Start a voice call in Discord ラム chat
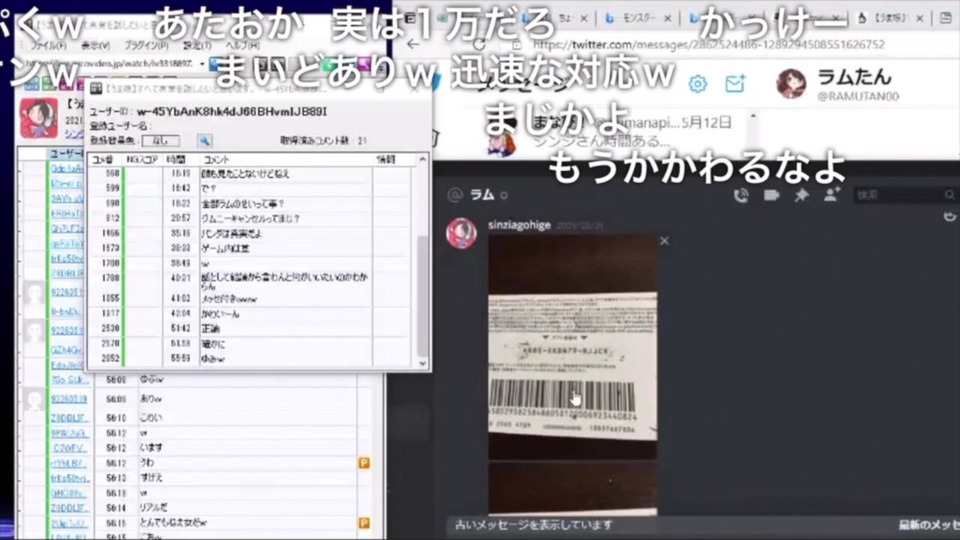The image size is (960, 540). (741, 195)
